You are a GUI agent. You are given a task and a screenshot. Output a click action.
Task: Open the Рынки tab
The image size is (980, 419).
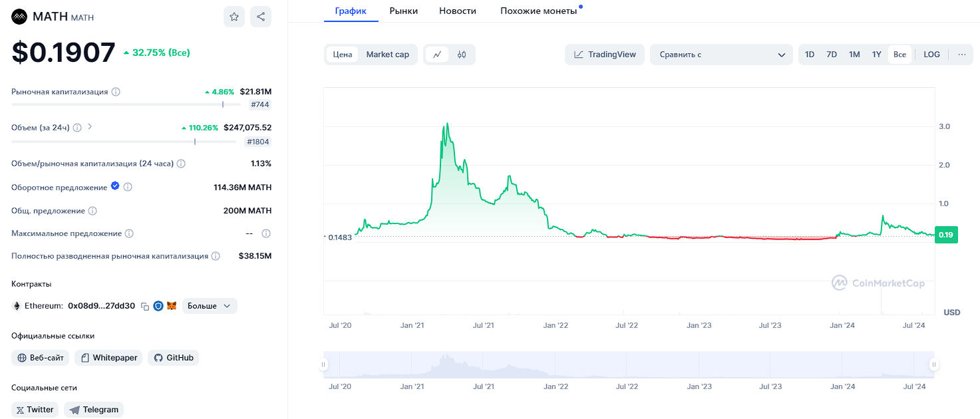[404, 11]
